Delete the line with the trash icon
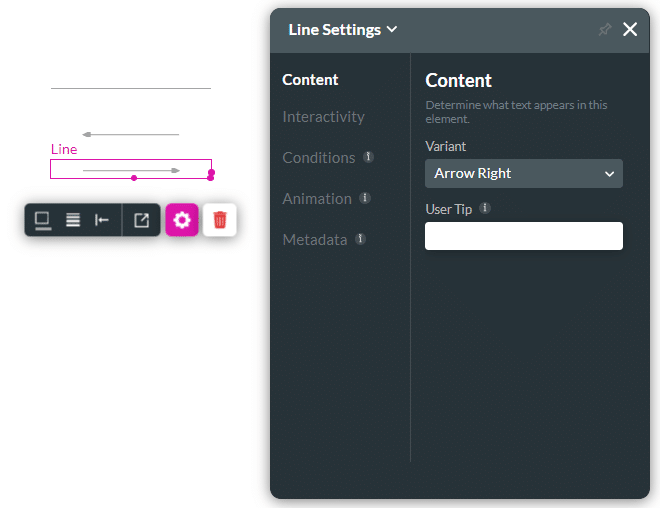The width and height of the screenshot is (660, 508). click(x=220, y=220)
